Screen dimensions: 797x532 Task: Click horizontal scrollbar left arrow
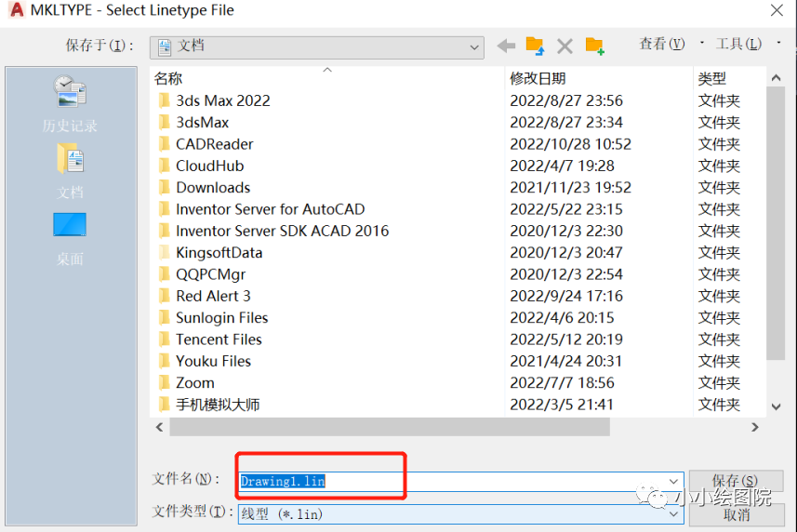pyautogui.click(x=160, y=427)
